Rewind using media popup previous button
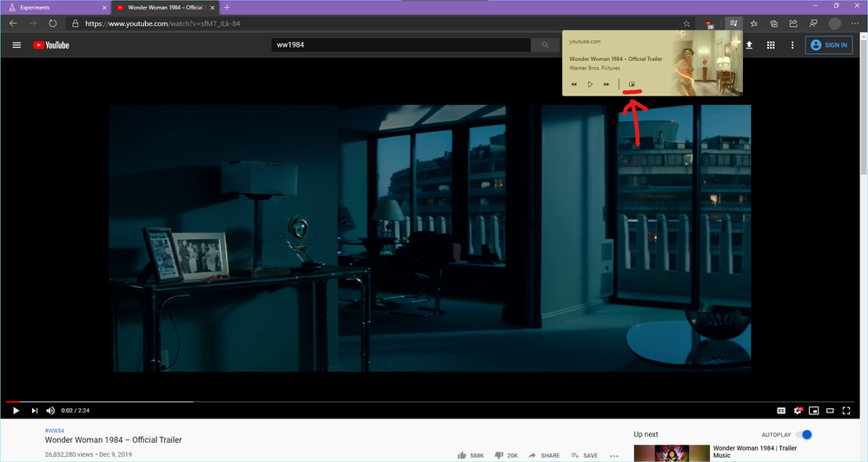868x462 pixels. coord(574,84)
